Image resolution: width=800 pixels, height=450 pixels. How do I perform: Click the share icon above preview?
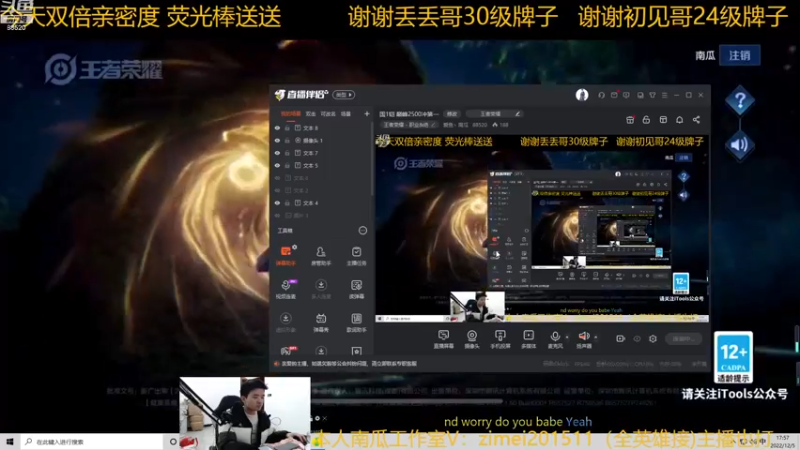[696, 119]
